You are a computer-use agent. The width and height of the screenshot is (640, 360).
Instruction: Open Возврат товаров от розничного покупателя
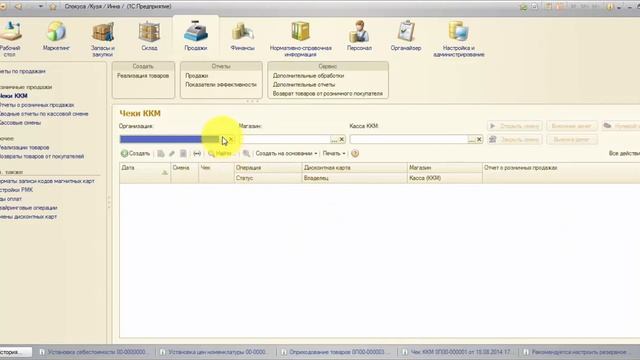(x=328, y=94)
